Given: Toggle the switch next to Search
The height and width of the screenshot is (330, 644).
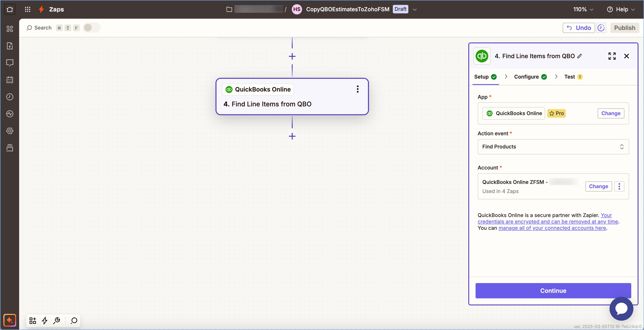Looking at the screenshot, I should (91, 28).
